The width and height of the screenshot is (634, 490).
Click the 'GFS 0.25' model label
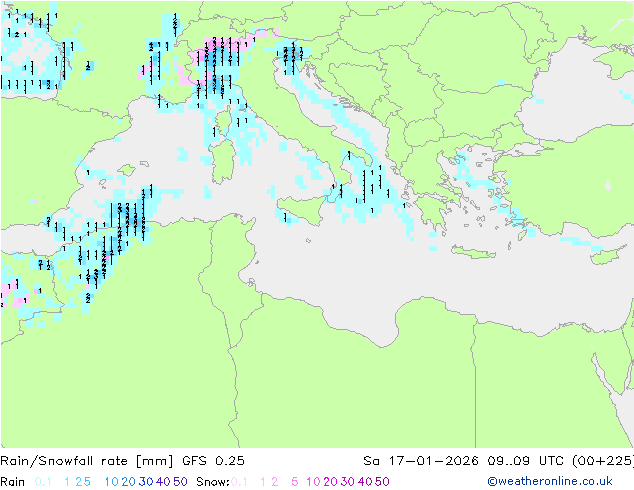pyautogui.click(x=213, y=461)
